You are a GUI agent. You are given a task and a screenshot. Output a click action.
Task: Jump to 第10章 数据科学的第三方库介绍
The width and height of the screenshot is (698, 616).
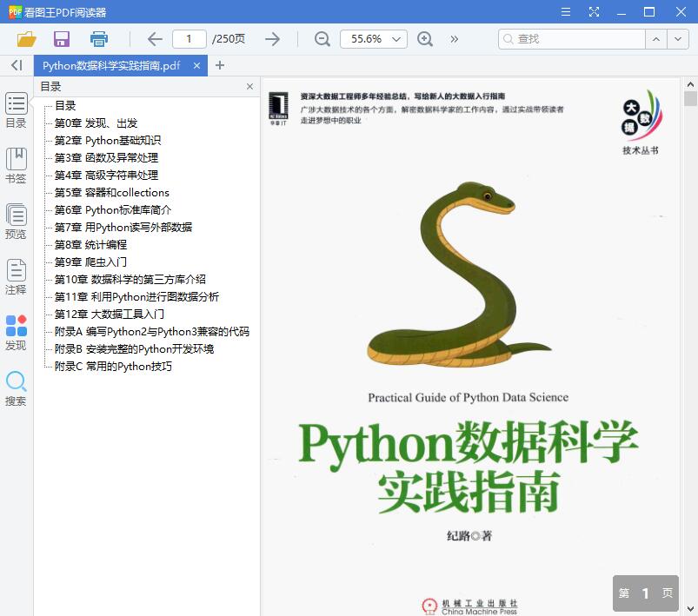130,279
